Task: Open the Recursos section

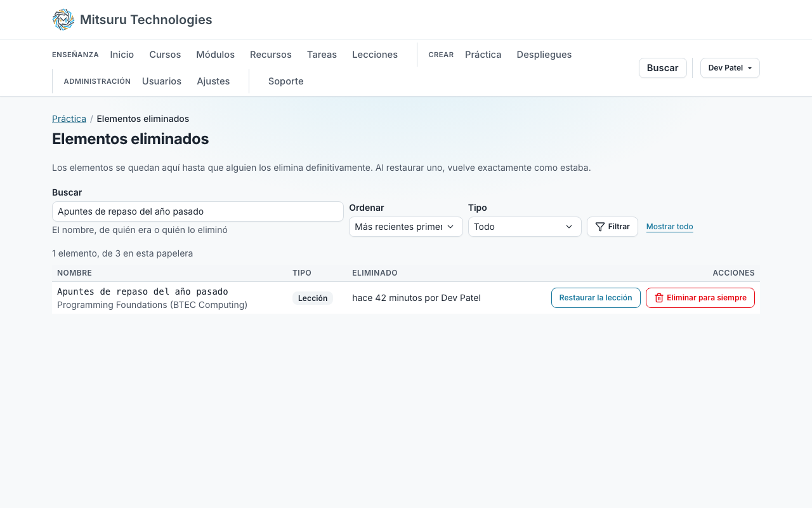Action: click(271, 55)
